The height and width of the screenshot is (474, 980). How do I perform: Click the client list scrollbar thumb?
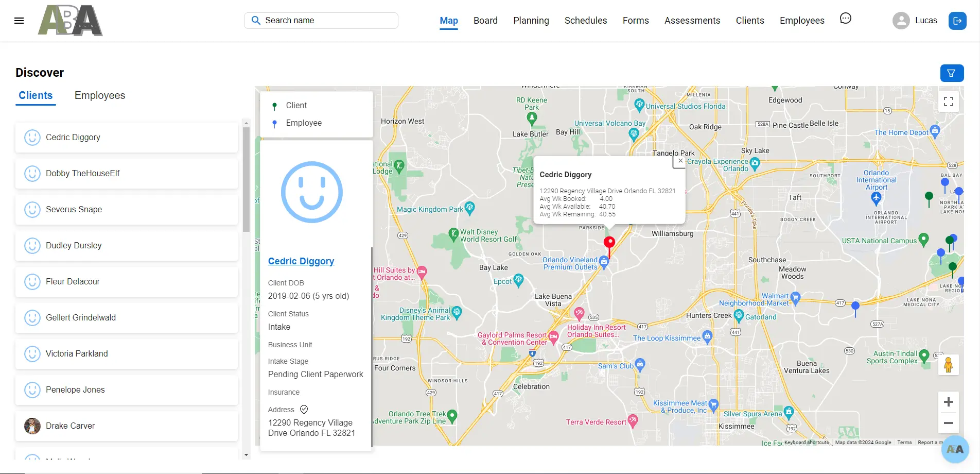click(x=246, y=179)
